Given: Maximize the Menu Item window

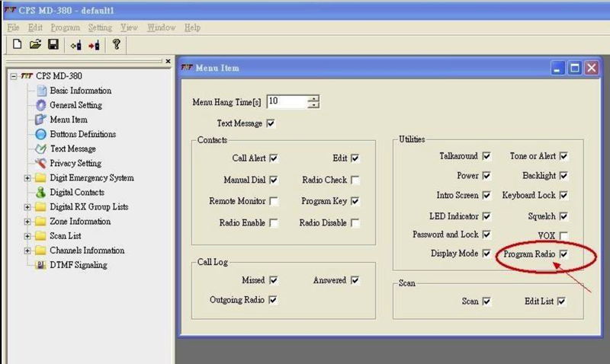Looking at the screenshot, I should click(575, 69).
